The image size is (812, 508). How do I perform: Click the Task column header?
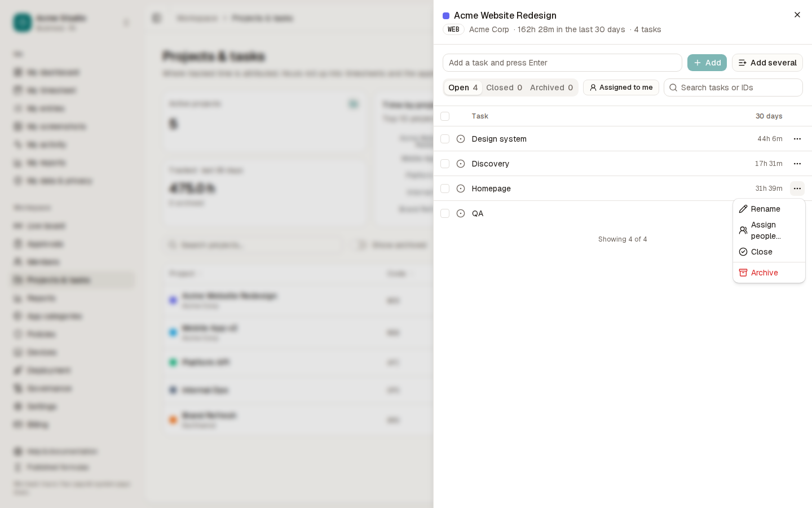pos(480,116)
